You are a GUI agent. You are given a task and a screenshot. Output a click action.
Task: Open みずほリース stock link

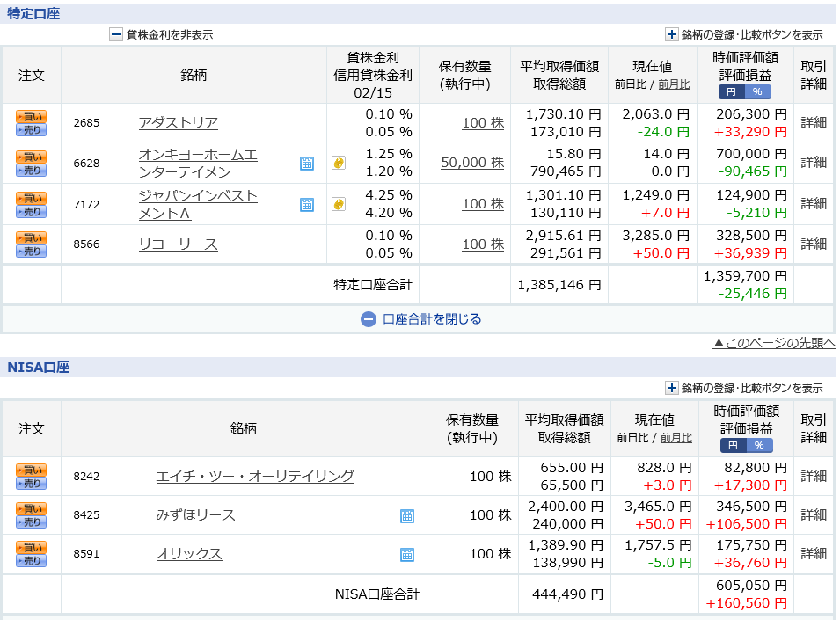point(196,515)
